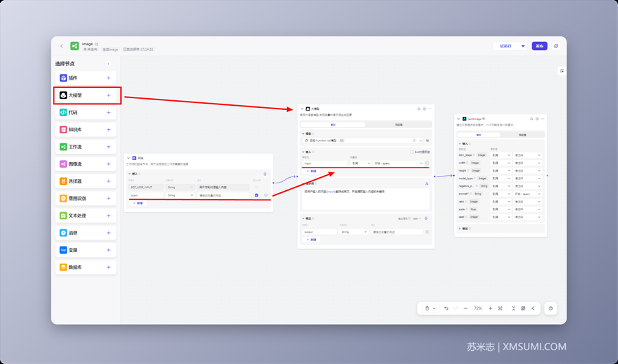Click the 发布 publish button
The image size is (618, 364).
[x=539, y=46]
